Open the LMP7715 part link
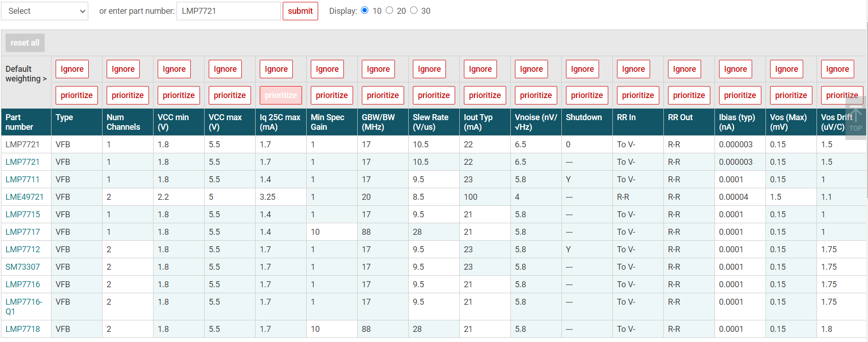 click(23, 214)
